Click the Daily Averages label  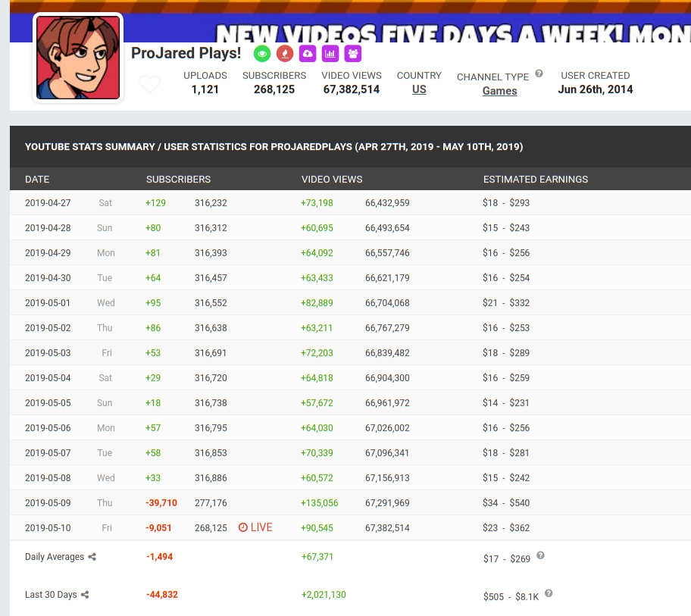coord(55,557)
